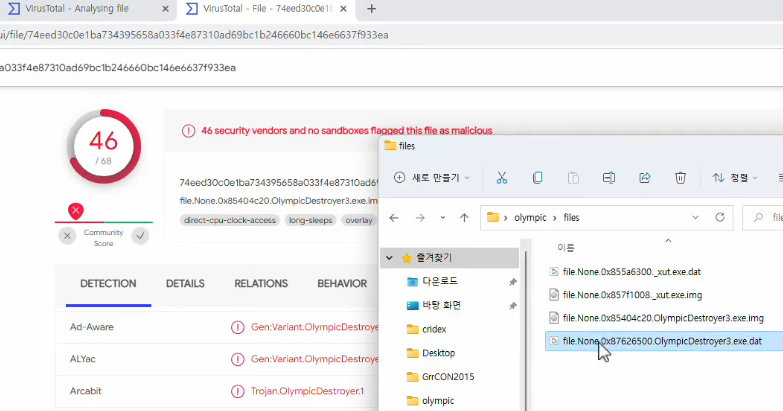Screen dimensions: 783x411
Task: Open a new browser tab
Action: (371, 9)
